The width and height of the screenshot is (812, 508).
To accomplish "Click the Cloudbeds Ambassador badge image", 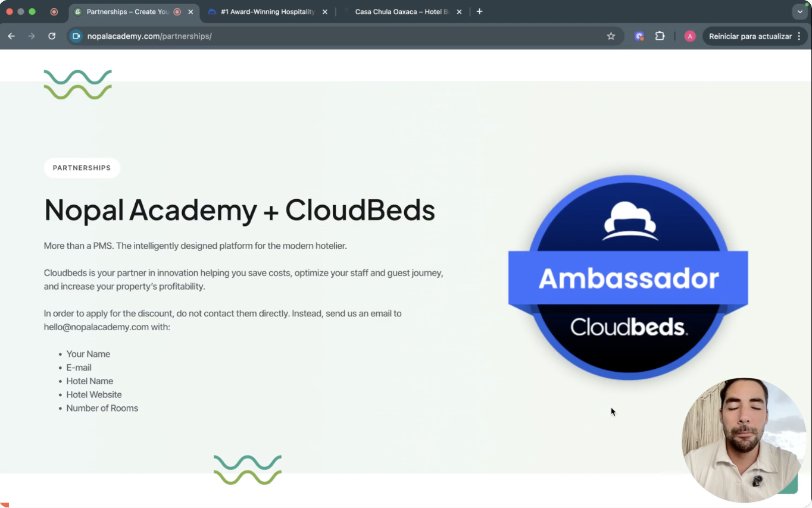I will pyautogui.click(x=628, y=278).
